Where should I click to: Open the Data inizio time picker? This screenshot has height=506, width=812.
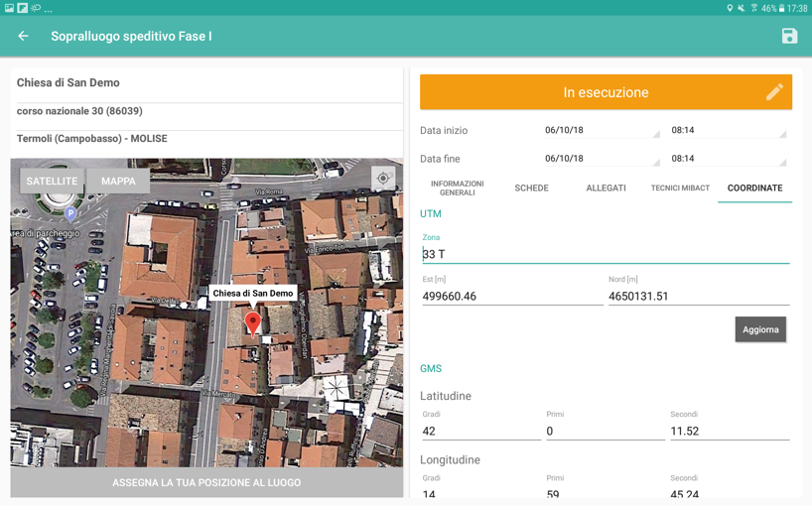pyautogui.click(x=727, y=130)
